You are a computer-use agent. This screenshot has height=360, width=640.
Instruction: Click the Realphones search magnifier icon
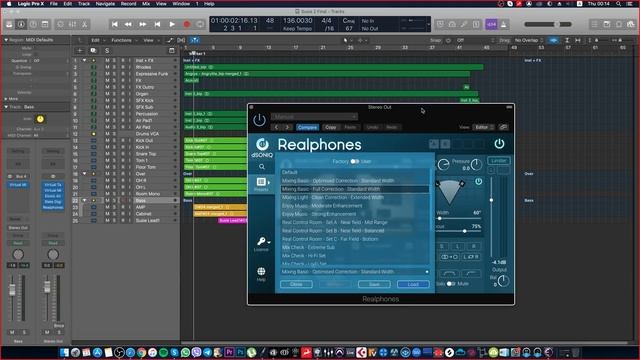(x=262, y=167)
